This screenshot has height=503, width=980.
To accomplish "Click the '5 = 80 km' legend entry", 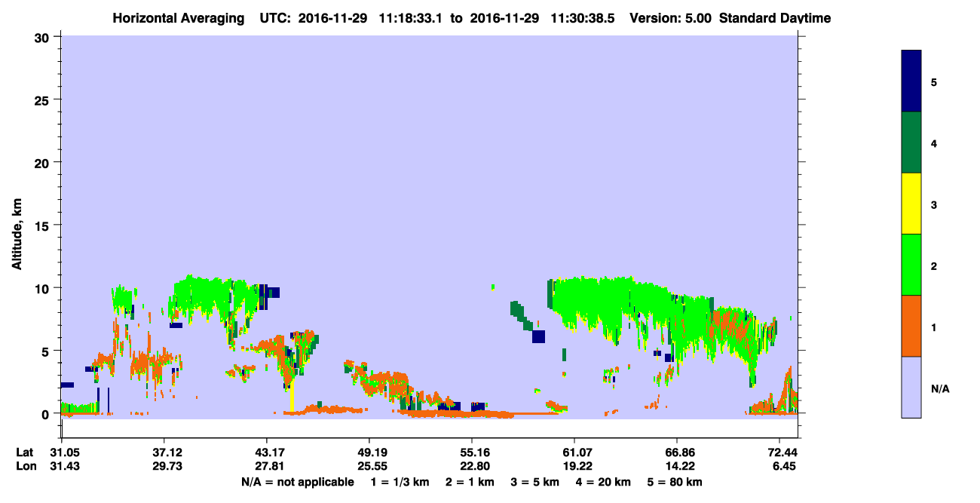I will point(675,482).
